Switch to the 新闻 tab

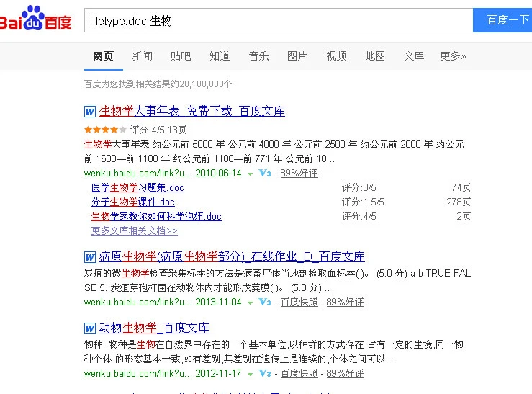[x=142, y=56]
